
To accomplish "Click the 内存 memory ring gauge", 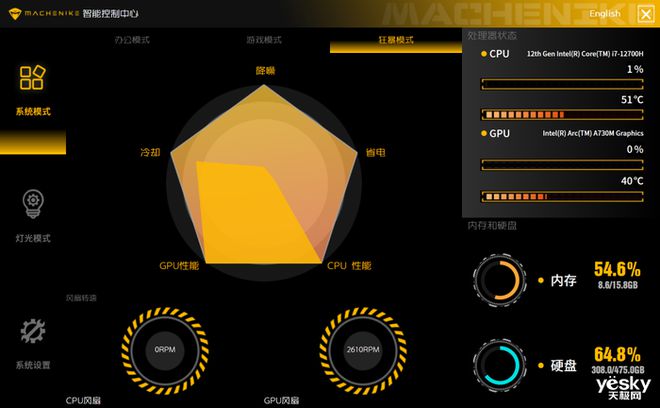I will pyautogui.click(x=500, y=280).
